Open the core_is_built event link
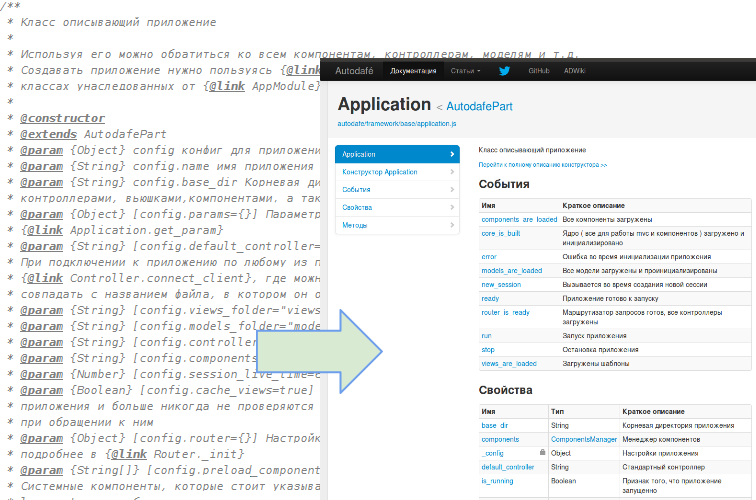The image size is (756, 500). click(500, 233)
